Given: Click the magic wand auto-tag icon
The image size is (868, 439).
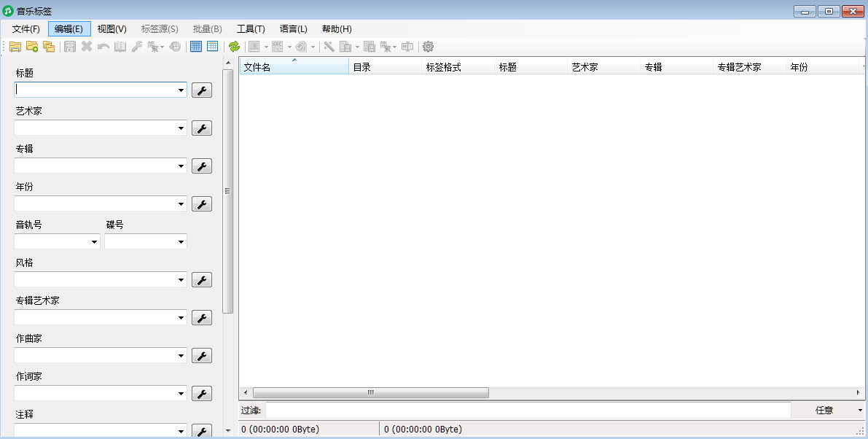Looking at the screenshot, I should tap(329, 46).
